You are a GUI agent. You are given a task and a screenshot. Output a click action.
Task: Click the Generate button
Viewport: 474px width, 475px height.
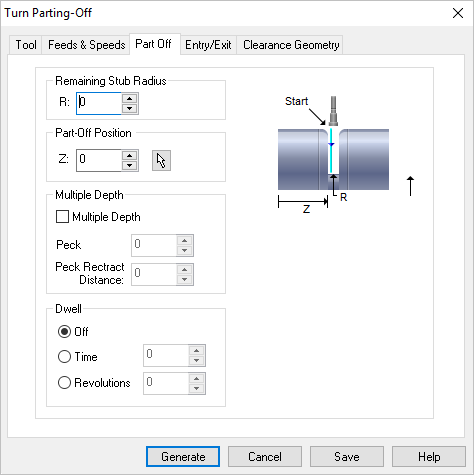183,457
